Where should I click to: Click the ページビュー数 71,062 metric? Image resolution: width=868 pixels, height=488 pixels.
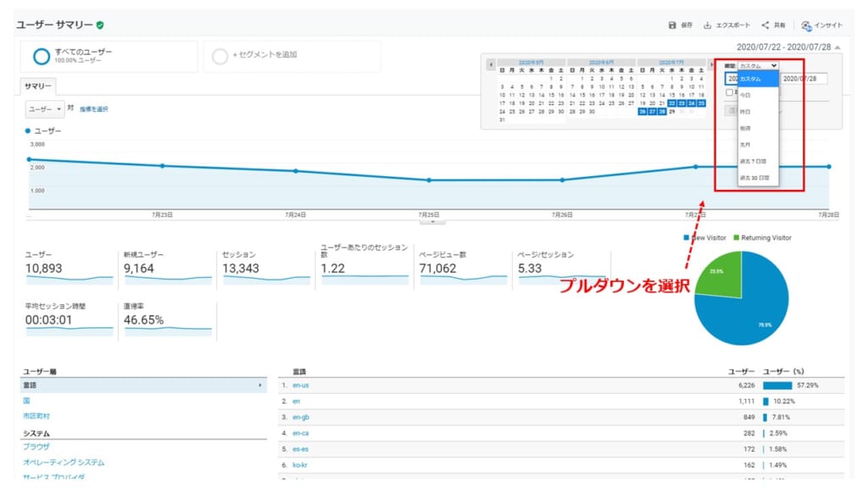coord(463,268)
